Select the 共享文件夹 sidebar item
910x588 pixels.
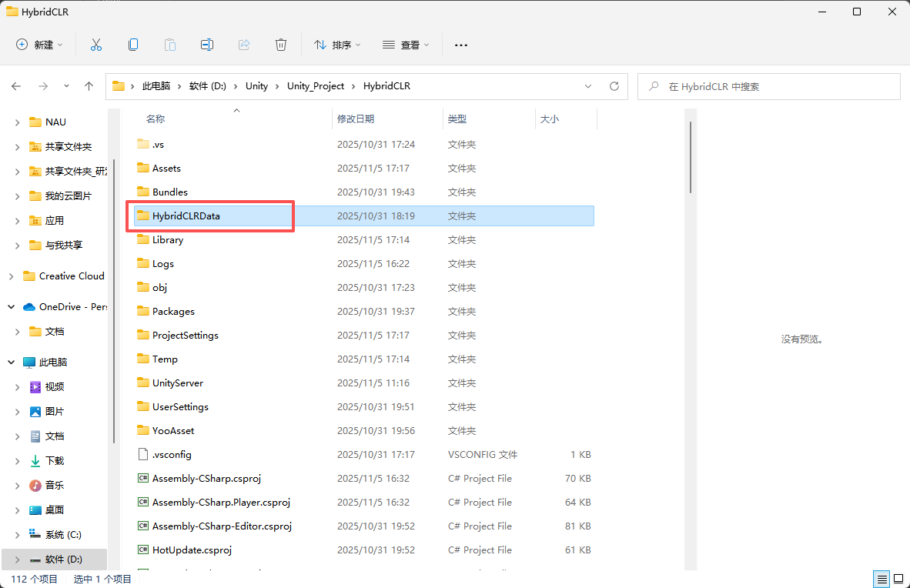point(69,147)
